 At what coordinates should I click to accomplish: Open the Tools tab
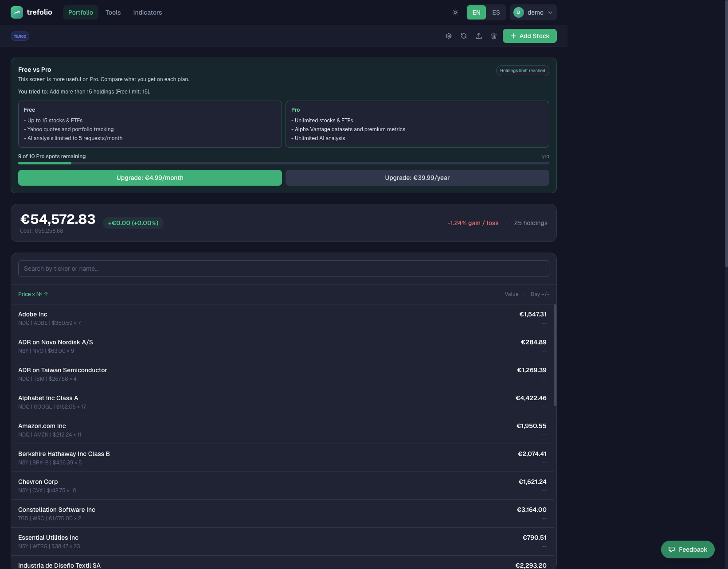(113, 12)
